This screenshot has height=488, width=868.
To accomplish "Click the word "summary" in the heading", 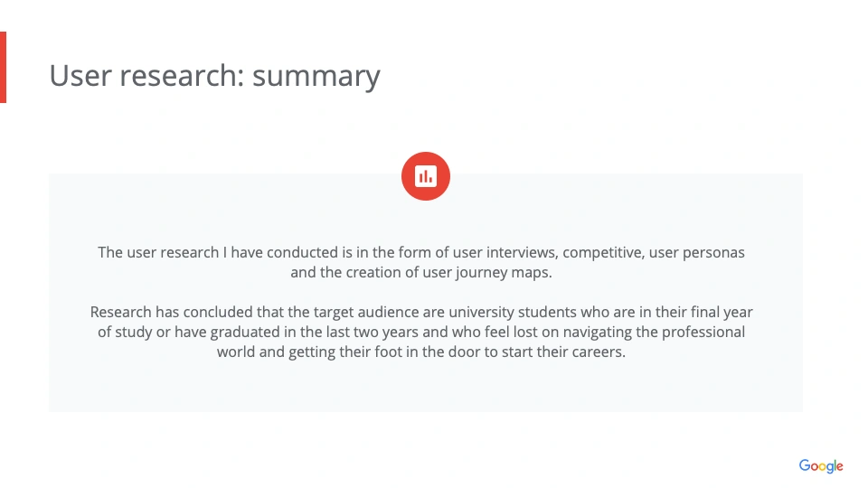I will click(316, 76).
